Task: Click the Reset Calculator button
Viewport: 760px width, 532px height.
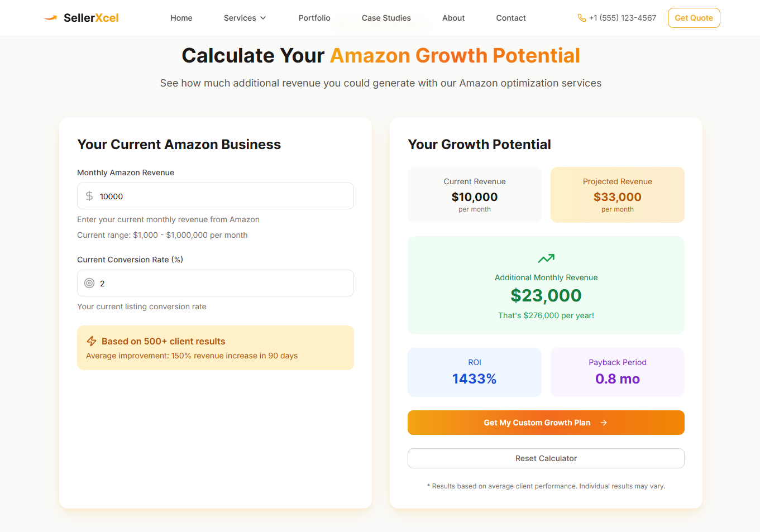Action: click(546, 458)
